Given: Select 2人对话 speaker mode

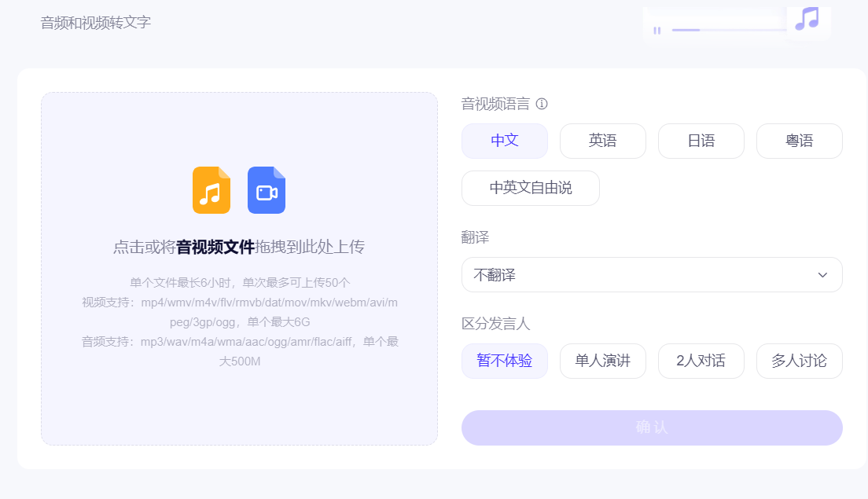Looking at the screenshot, I should (x=701, y=361).
